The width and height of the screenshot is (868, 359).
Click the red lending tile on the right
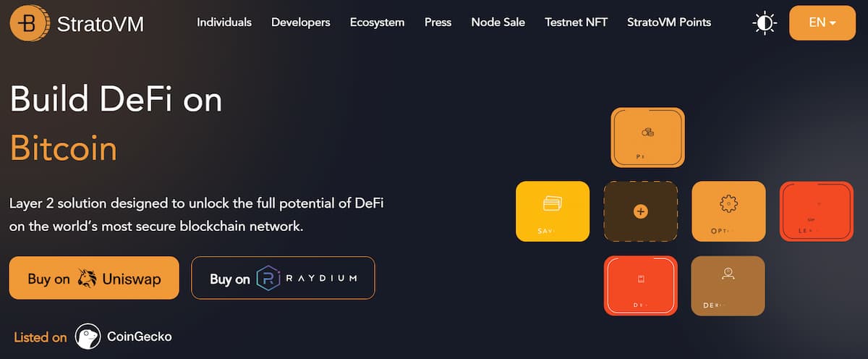coord(817,211)
